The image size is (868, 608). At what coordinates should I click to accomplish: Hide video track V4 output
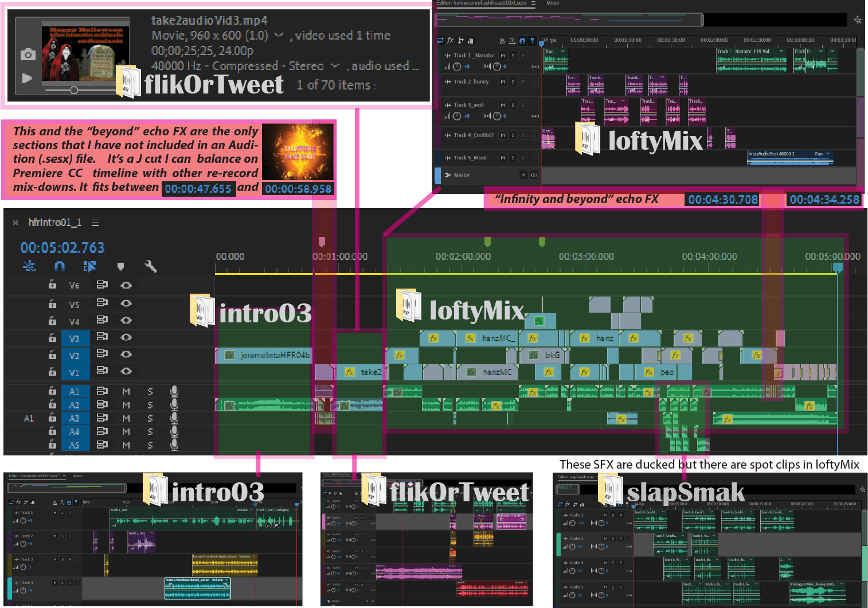[x=126, y=320]
